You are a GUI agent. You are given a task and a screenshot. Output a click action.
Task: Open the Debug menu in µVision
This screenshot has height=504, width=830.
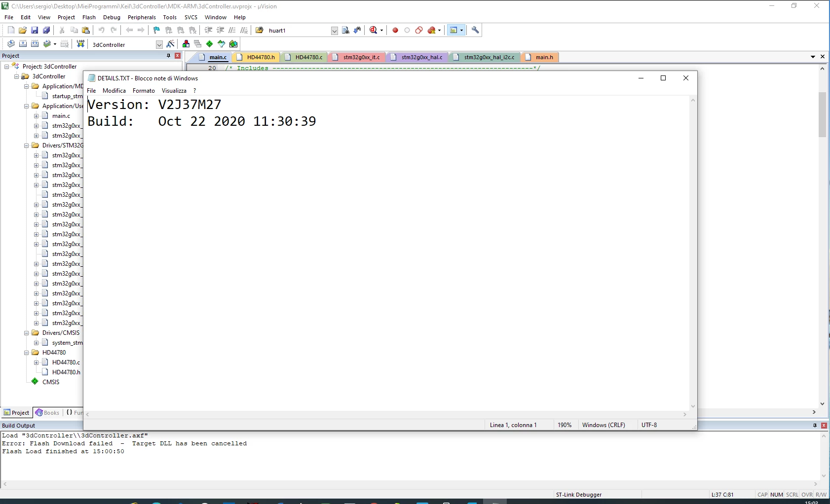112,17
